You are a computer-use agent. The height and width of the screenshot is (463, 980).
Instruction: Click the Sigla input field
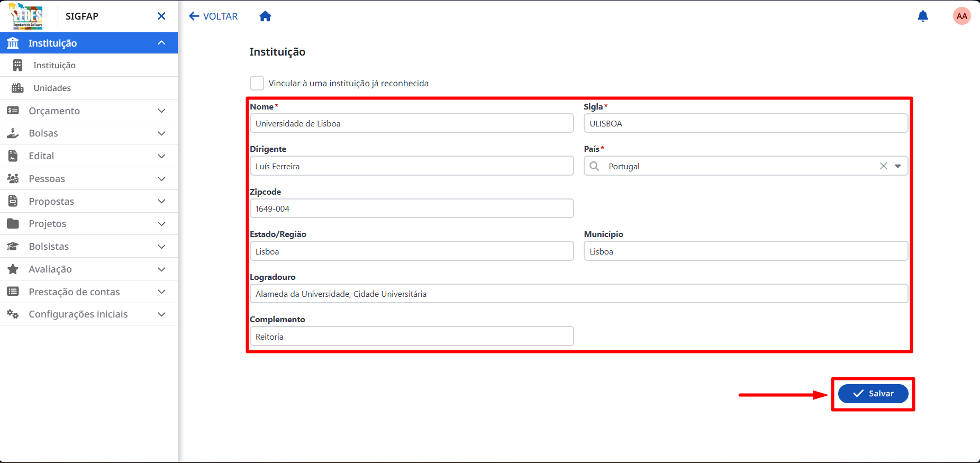(746, 123)
